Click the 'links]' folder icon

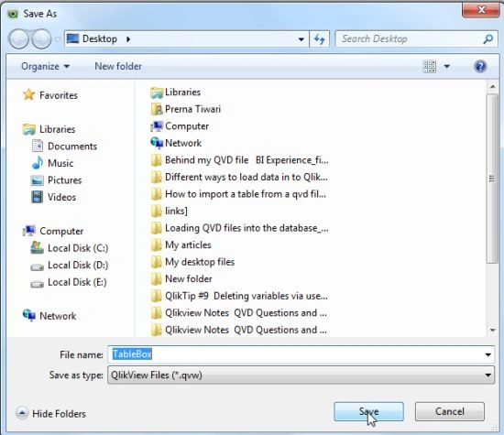[x=157, y=211]
